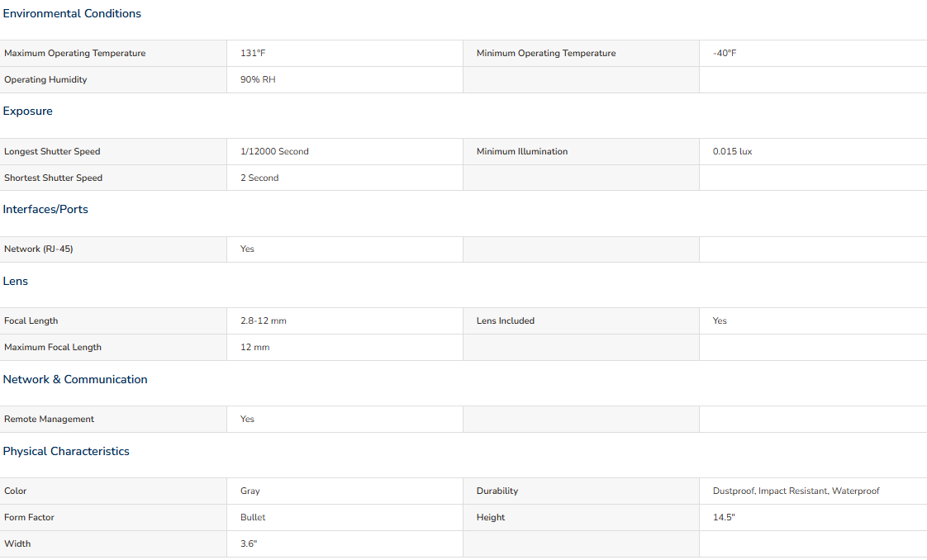The image size is (927, 560).
Task: Click the Remote Management row label
Action: (49, 419)
